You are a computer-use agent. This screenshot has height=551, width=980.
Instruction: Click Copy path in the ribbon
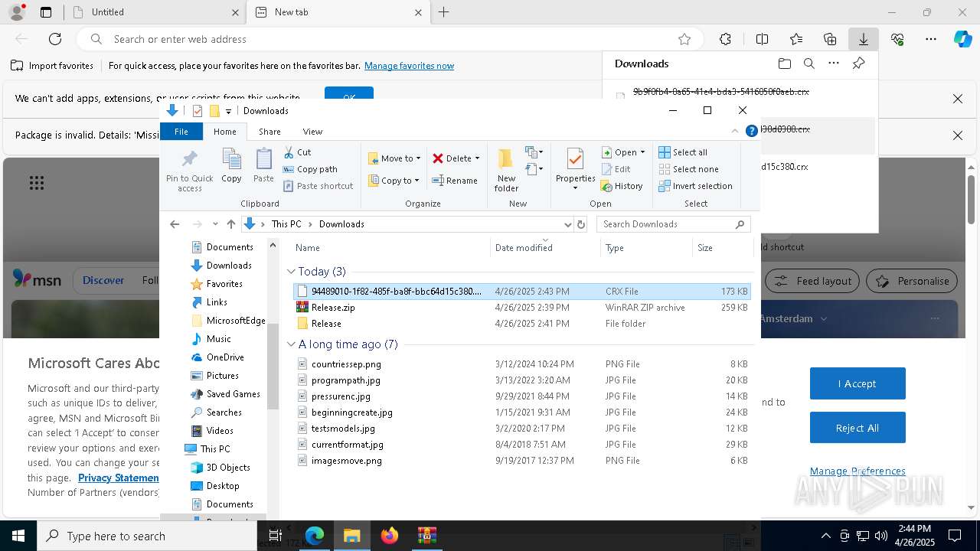point(310,169)
